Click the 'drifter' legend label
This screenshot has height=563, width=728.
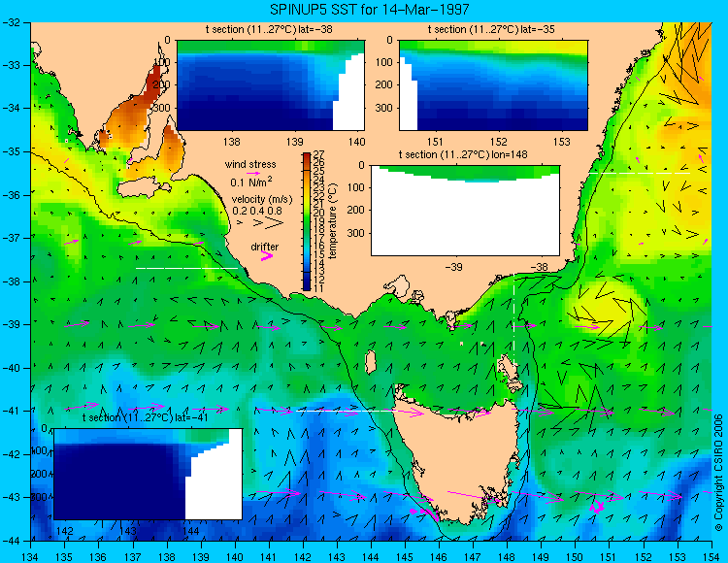[x=265, y=247]
